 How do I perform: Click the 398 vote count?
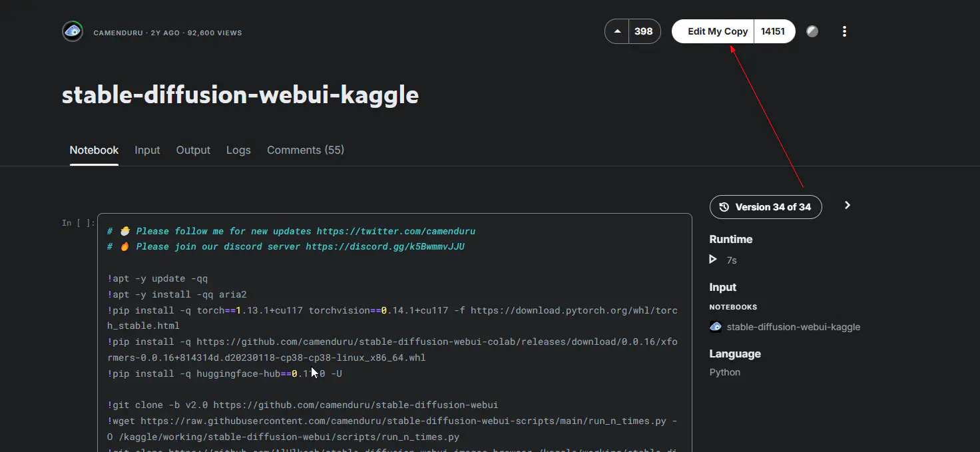[644, 31]
